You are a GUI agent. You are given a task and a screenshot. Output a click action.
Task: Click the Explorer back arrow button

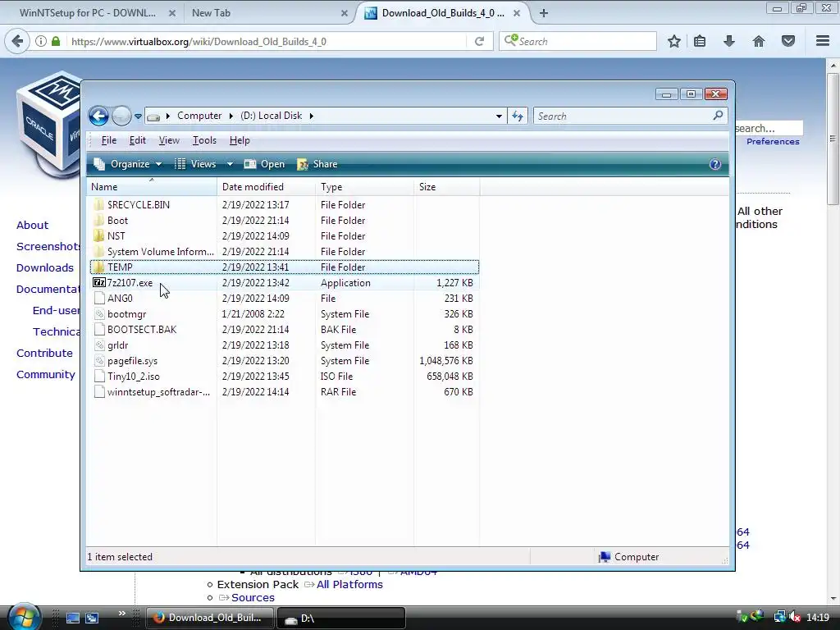(98, 116)
